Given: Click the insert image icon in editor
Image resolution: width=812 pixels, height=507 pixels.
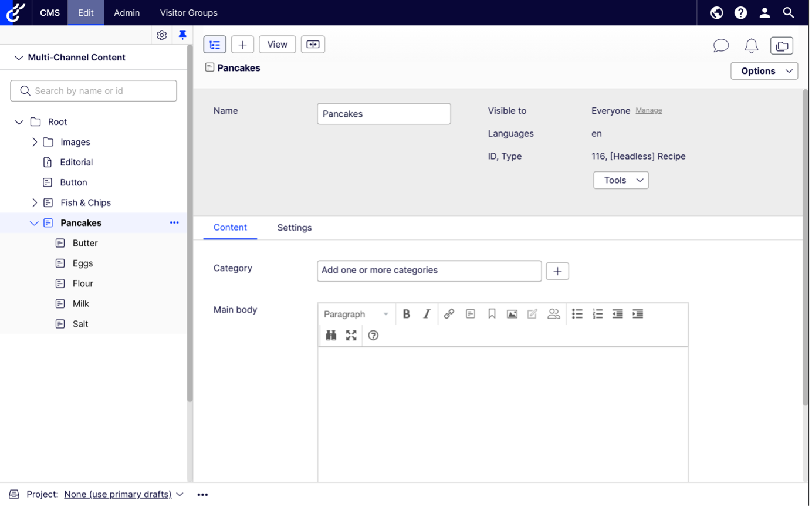Looking at the screenshot, I should tap(512, 314).
